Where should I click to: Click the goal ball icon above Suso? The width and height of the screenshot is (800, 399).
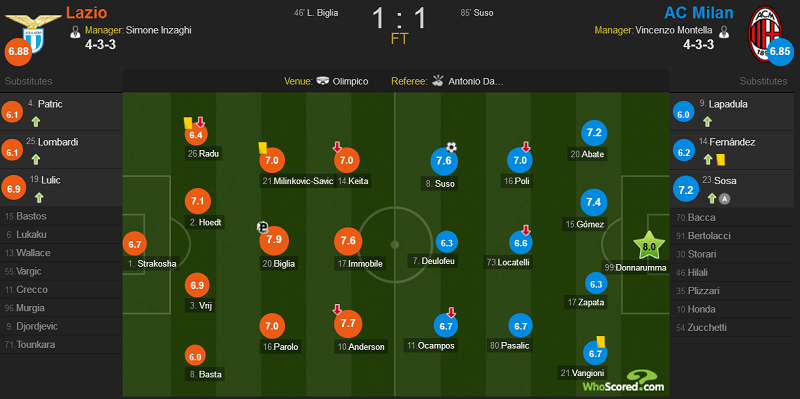(451, 147)
